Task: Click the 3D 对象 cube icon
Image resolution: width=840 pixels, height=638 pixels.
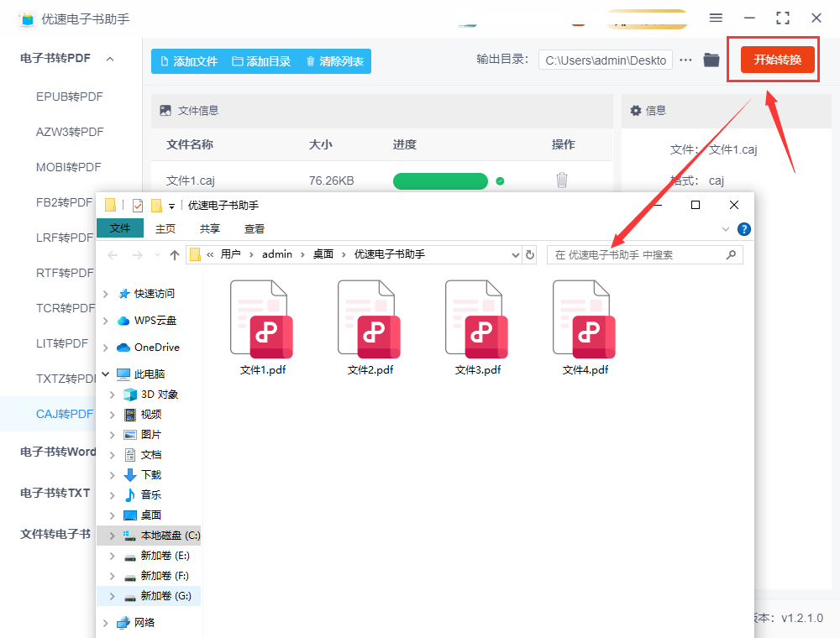Action: 130,395
